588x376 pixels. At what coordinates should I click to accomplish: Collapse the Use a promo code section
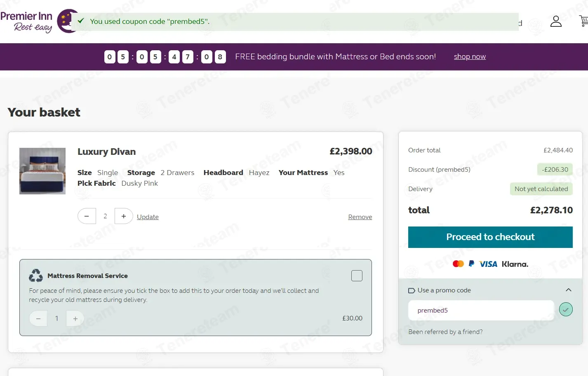coord(568,290)
